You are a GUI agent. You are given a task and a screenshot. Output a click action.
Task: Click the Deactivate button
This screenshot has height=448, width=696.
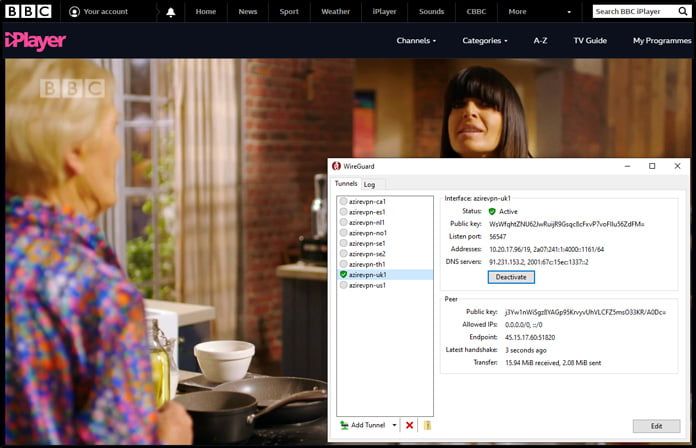511,277
